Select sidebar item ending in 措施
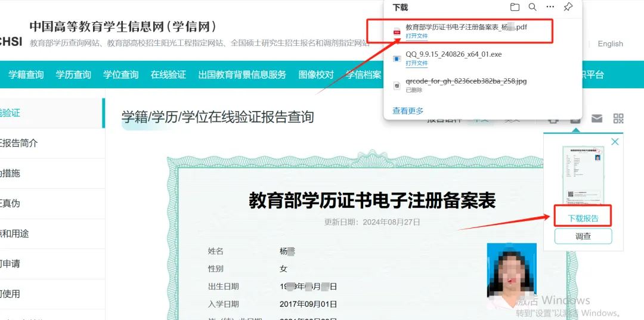 tap(52, 174)
